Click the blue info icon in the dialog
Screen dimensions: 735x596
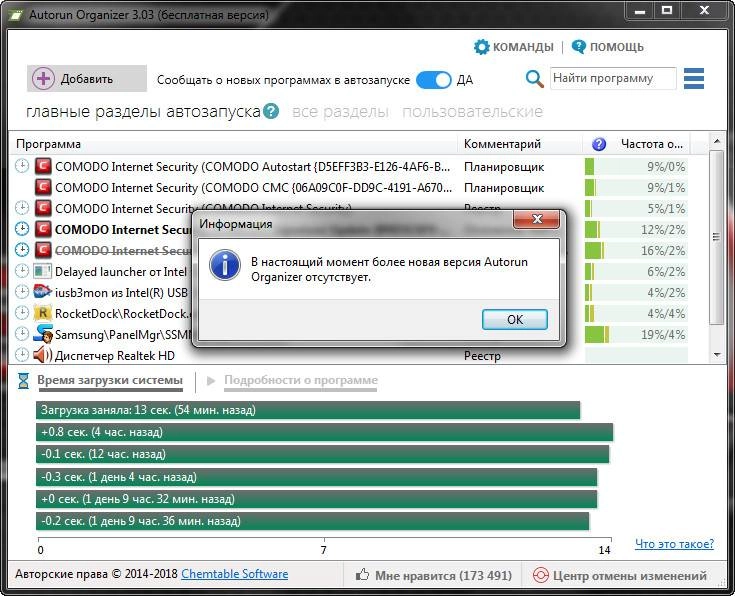click(225, 265)
